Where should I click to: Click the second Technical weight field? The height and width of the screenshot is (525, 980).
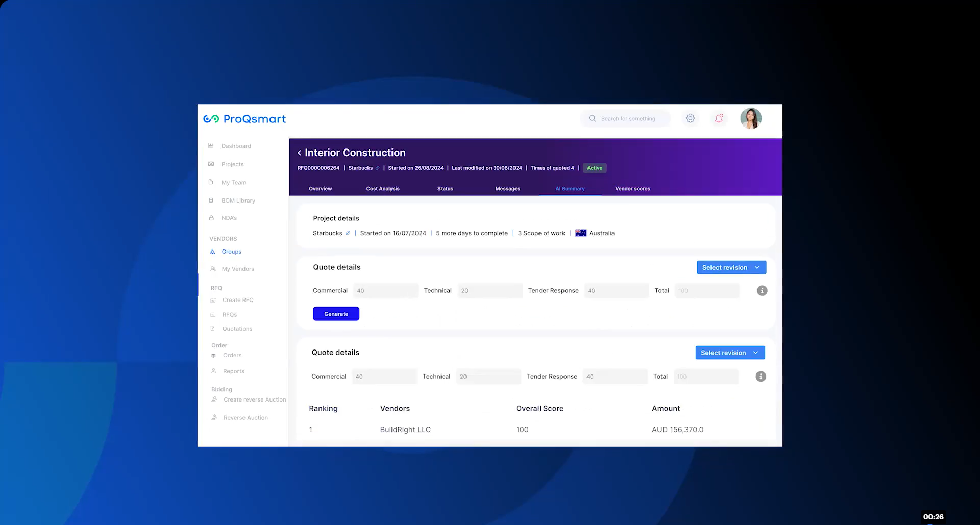point(488,377)
